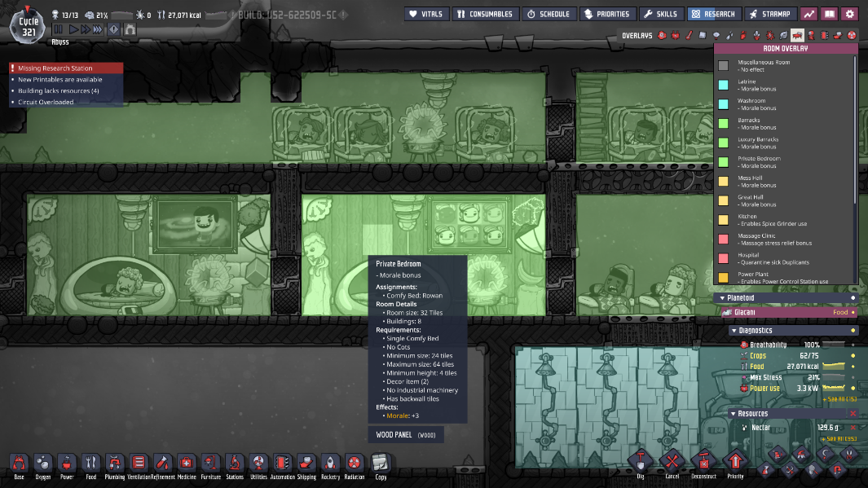Pause the game simulation

[x=58, y=29]
